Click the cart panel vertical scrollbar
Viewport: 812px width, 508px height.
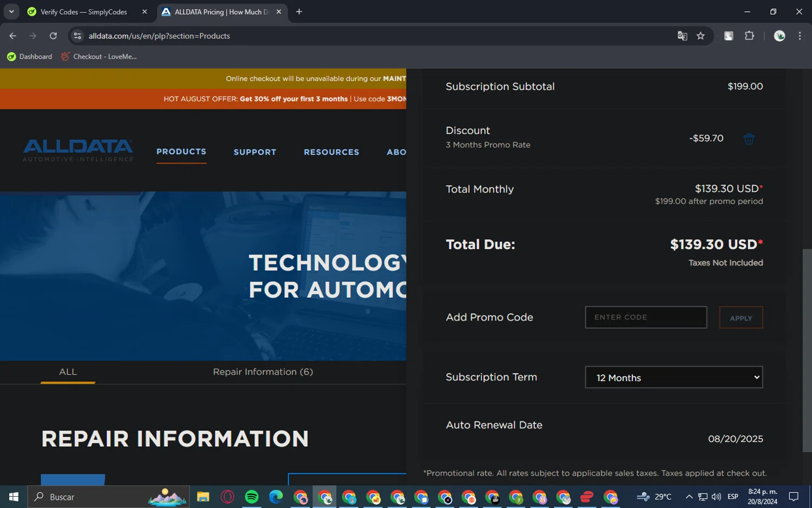click(x=807, y=350)
